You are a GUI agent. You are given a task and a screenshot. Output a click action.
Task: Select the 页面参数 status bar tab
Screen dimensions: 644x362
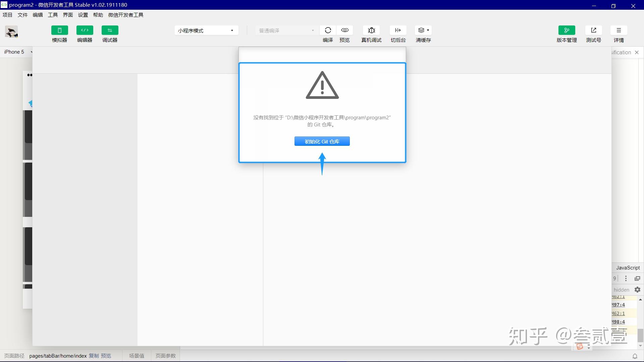[166, 356]
